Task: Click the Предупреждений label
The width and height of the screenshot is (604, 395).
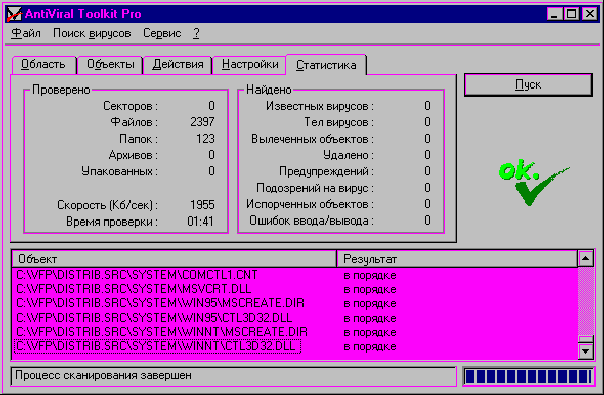Action: tap(326, 171)
